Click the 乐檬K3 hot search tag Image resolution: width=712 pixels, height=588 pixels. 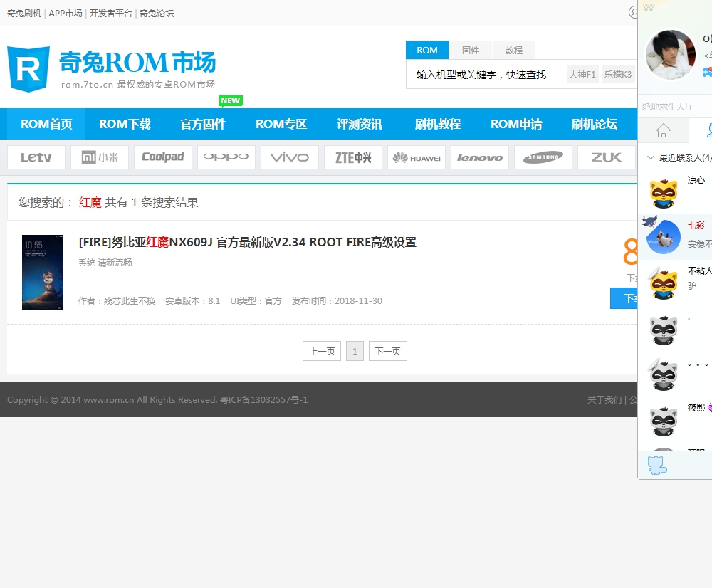coord(617,75)
